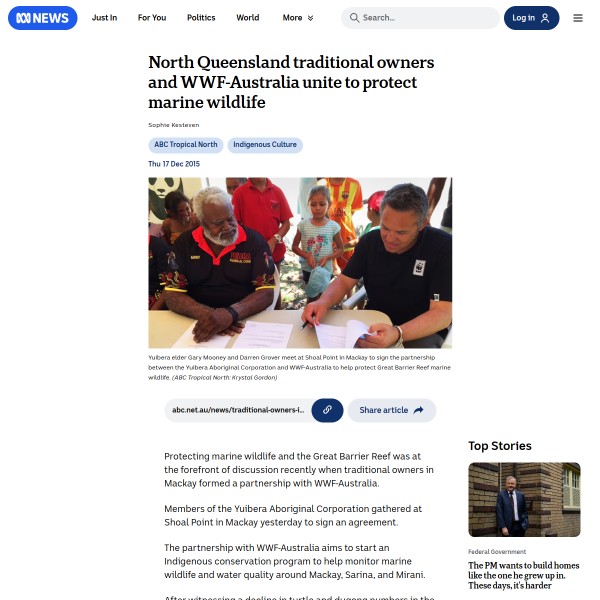
Task: Click the Search input field
Action: (x=420, y=18)
